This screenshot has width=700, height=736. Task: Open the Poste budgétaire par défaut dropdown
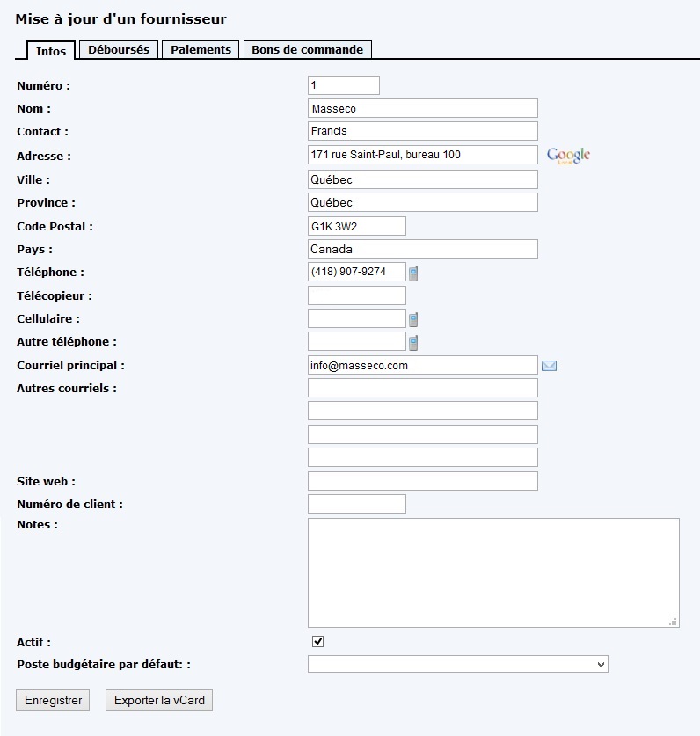click(456, 664)
